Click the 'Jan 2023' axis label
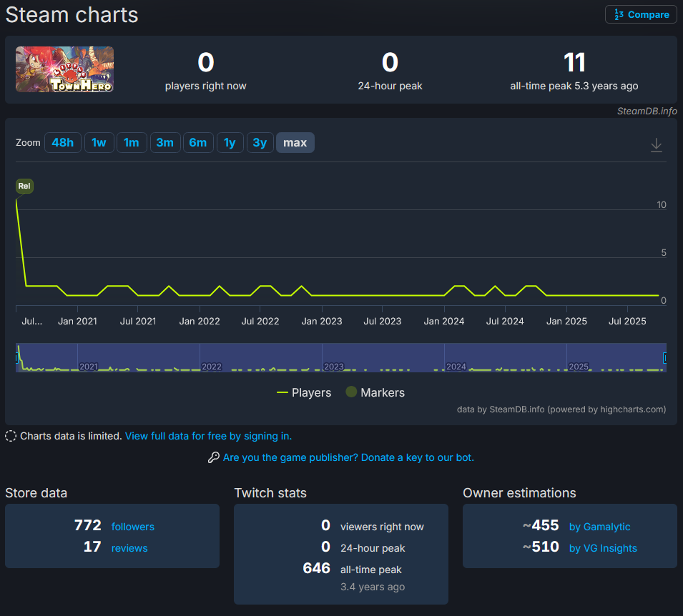Screen dimensions: 683x616 tap(322, 322)
